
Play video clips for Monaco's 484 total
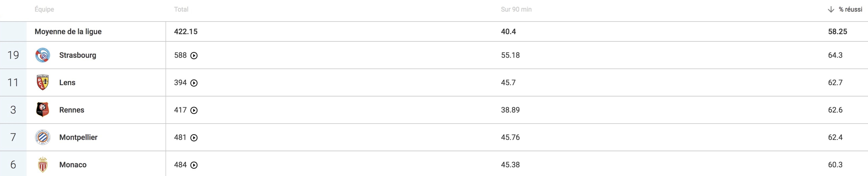coord(194,165)
